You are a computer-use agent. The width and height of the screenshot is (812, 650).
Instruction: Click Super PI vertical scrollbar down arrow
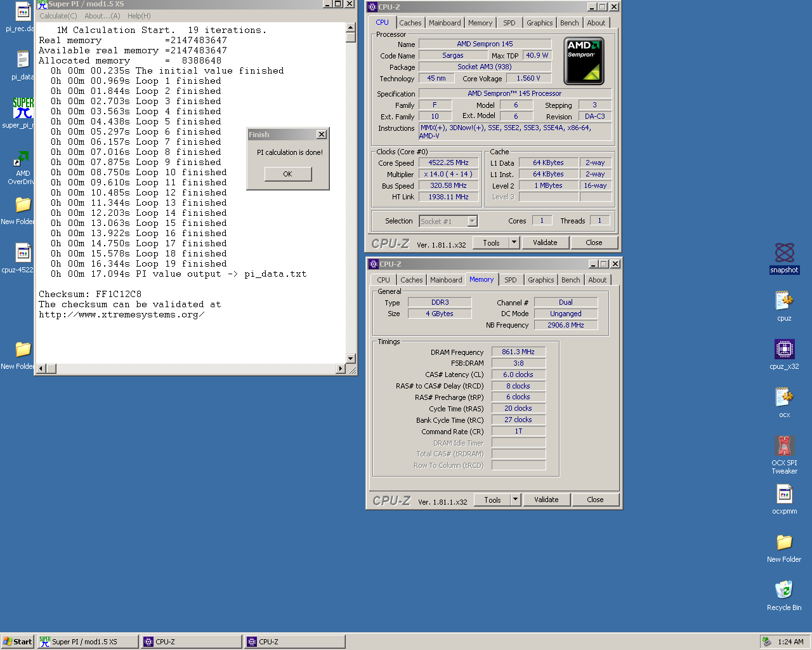(x=351, y=359)
